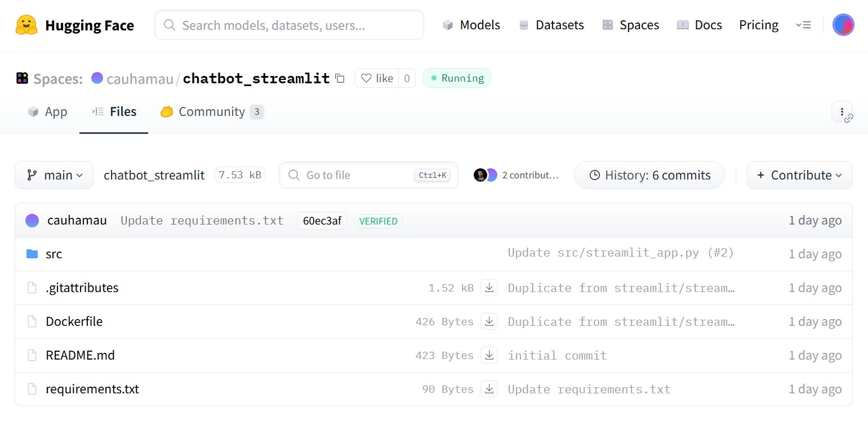The width and height of the screenshot is (868, 426).
Task: Open the user profile avatar menu
Action: (843, 25)
